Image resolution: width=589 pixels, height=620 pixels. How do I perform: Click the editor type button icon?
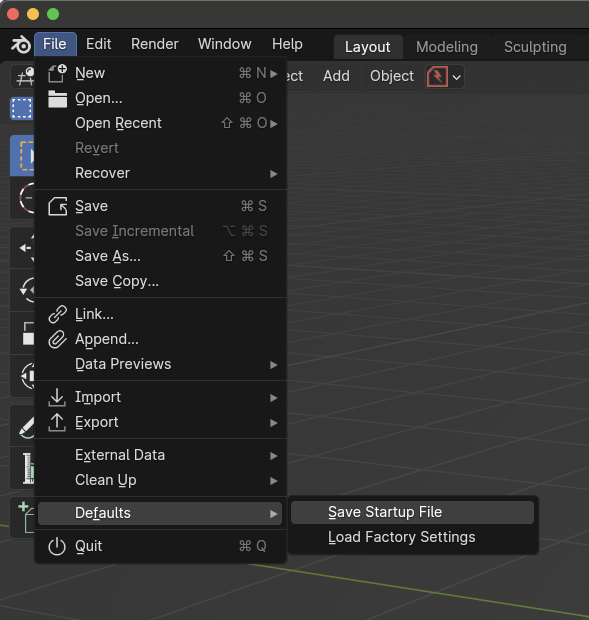coord(23,76)
